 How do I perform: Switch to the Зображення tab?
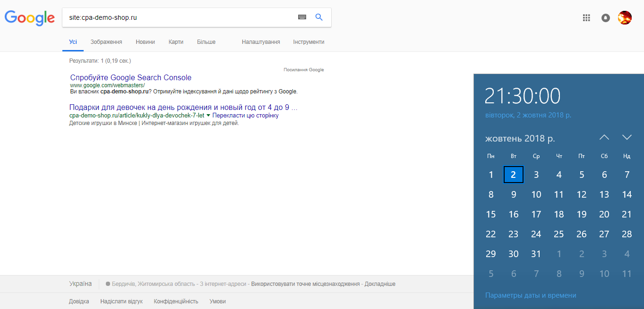[x=106, y=42]
